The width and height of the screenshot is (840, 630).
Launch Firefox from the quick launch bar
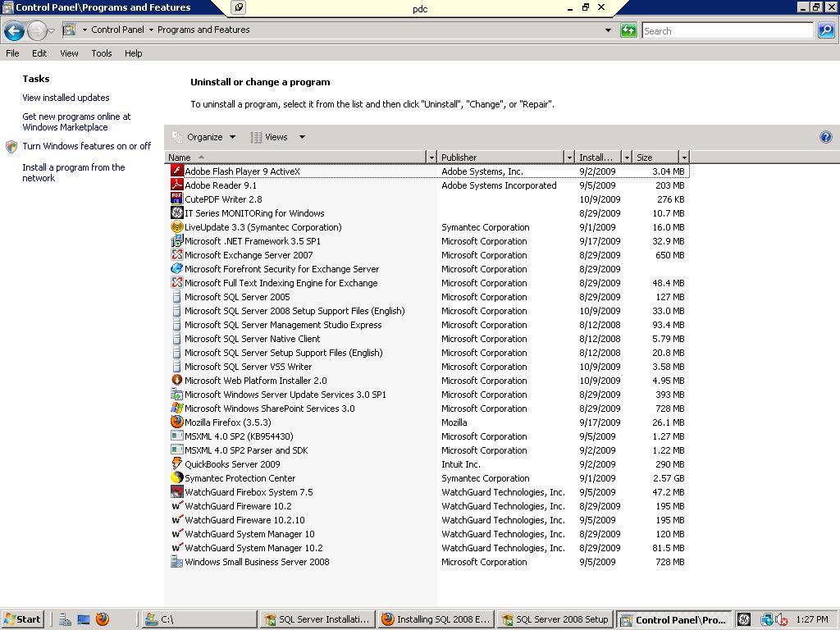pyautogui.click(x=102, y=619)
